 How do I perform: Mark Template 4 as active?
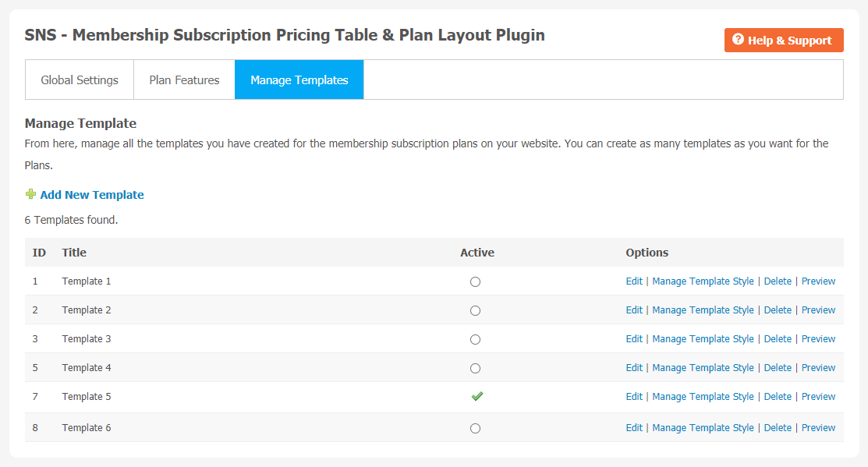point(475,368)
